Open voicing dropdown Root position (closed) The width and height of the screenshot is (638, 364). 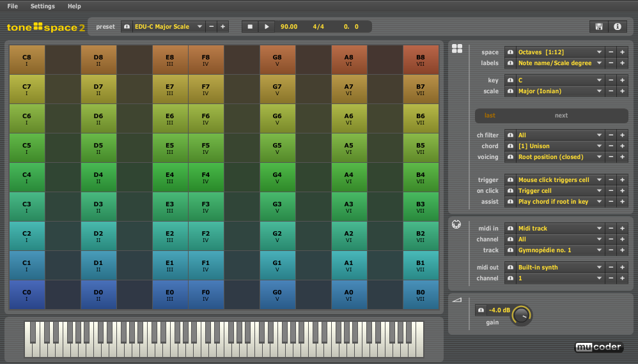click(560, 157)
